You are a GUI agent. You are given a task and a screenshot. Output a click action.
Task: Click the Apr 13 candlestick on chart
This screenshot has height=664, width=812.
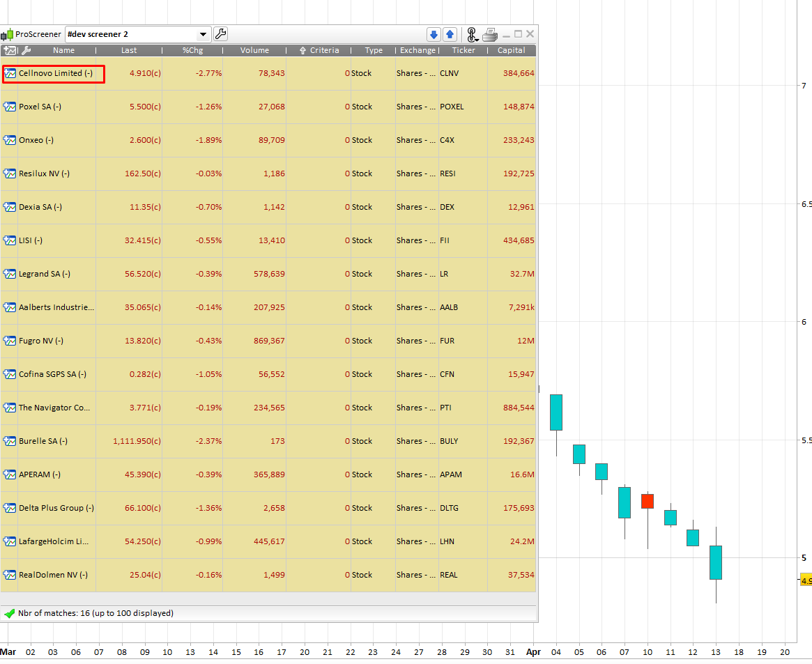coord(716,562)
